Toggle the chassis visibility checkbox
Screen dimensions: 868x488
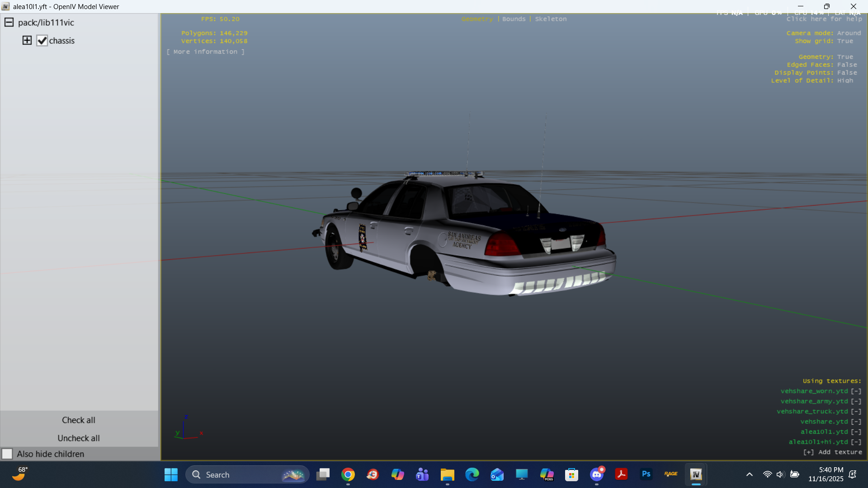click(42, 41)
